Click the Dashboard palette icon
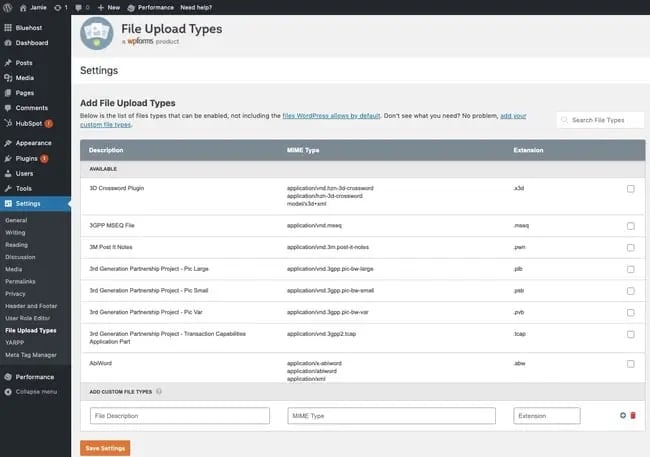 pos(8,43)
